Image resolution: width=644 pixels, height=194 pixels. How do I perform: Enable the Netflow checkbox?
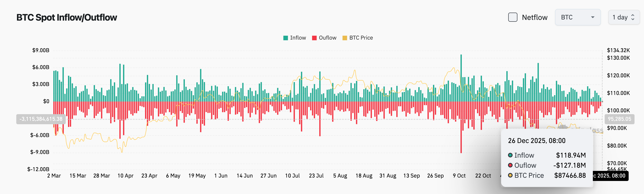[513, 17]
